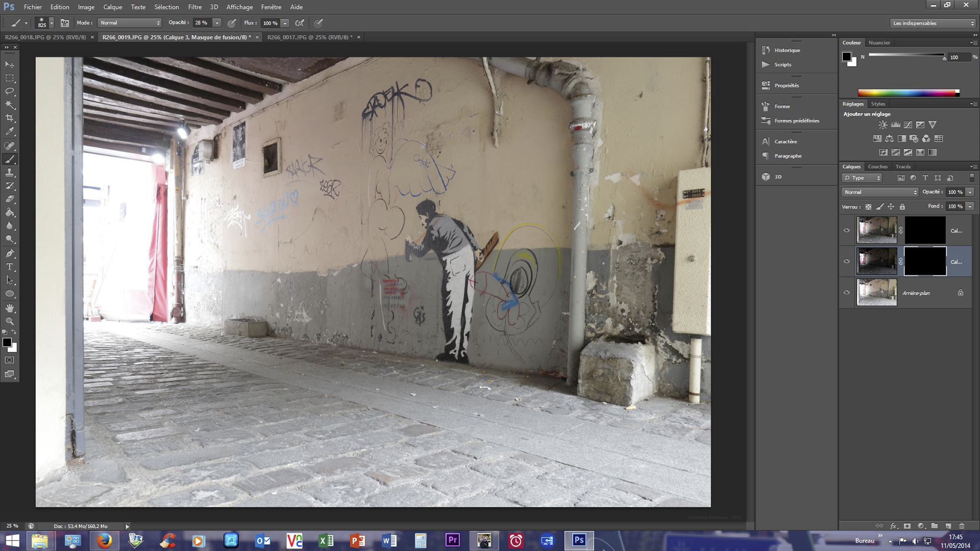
Task: Select the Horizontal Type tool
Action: pos(10,267)
